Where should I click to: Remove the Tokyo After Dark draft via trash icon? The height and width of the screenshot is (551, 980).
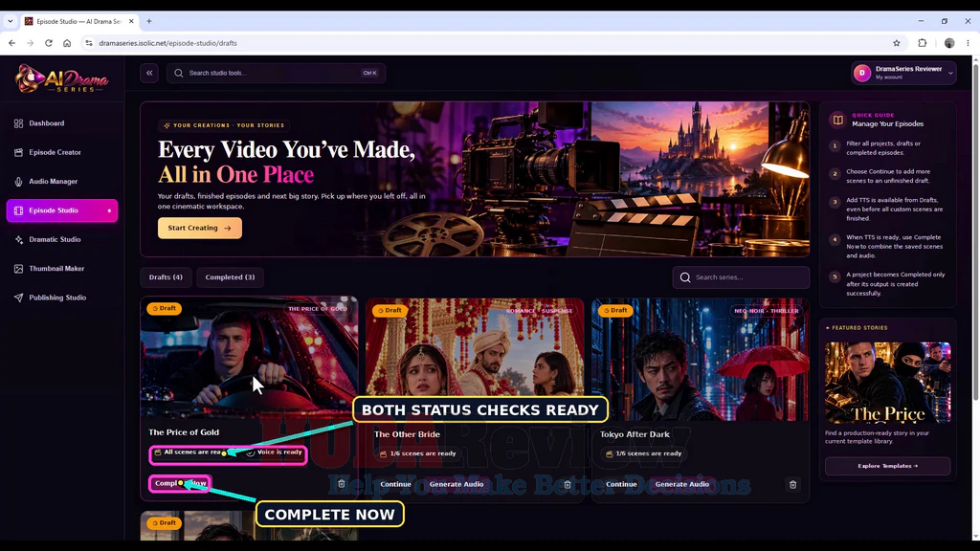click(792, 484)
